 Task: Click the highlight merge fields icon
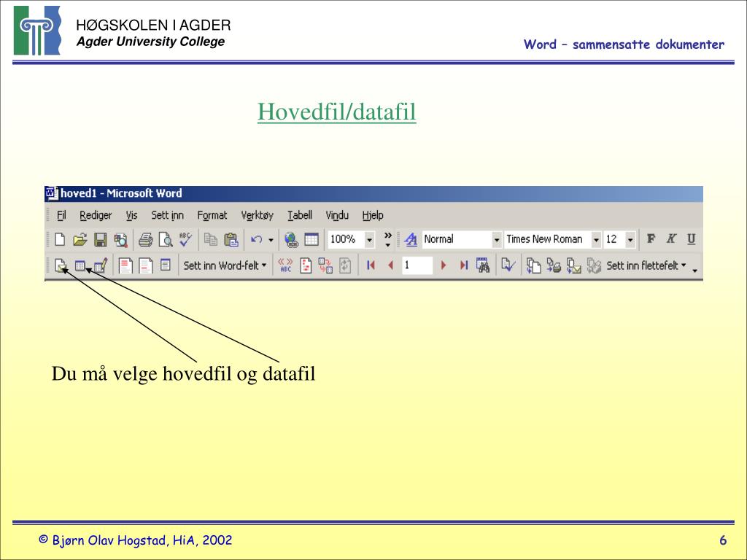click(306, 265)
